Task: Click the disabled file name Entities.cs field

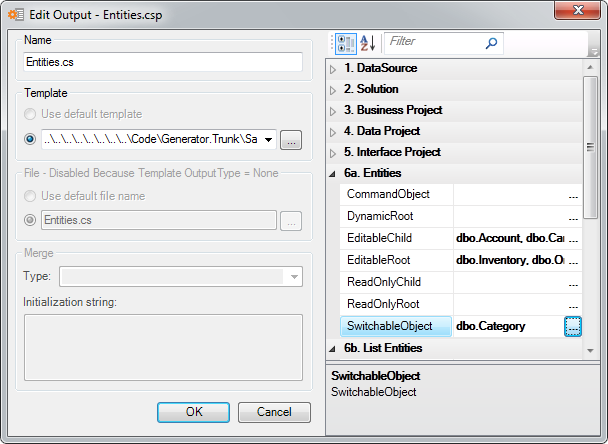Action: pos(159,220)
